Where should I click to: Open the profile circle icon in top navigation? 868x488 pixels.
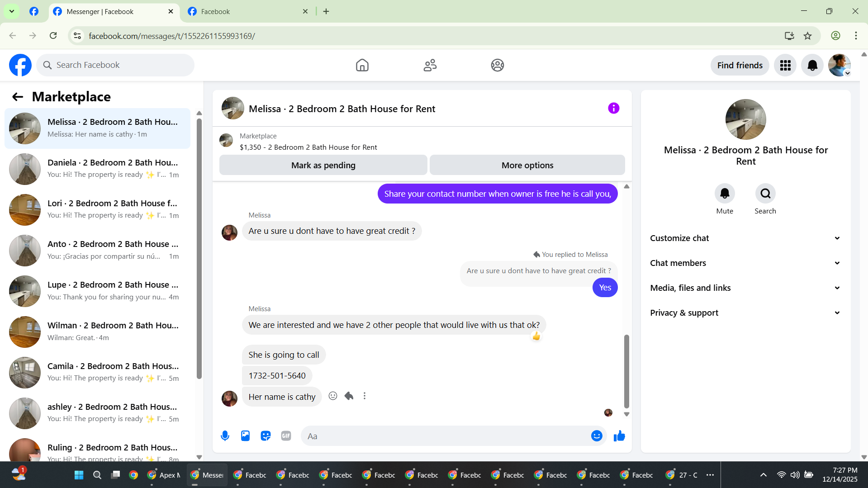pyautogui.click(x=497, y=65)
